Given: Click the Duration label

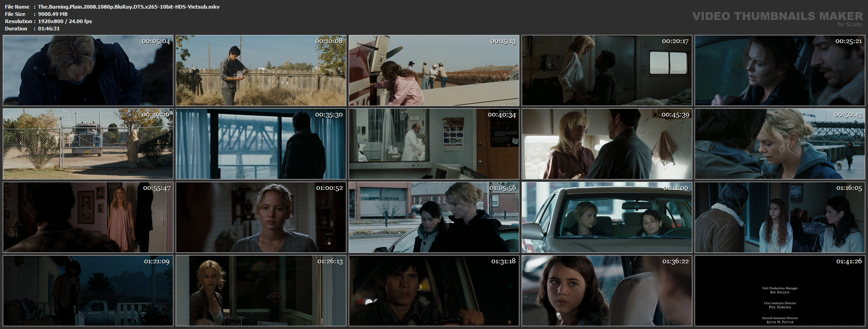Looking at the screenshot, I should point(16,29).
